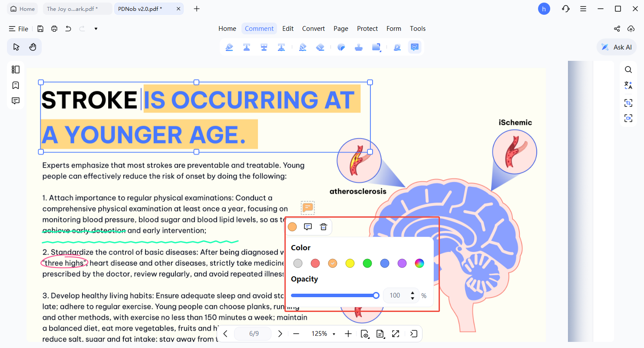Expand the zoom level 125% dropdown
Image resolution: width=644 pixels, height=348 pixels.
tap(334, 334)
